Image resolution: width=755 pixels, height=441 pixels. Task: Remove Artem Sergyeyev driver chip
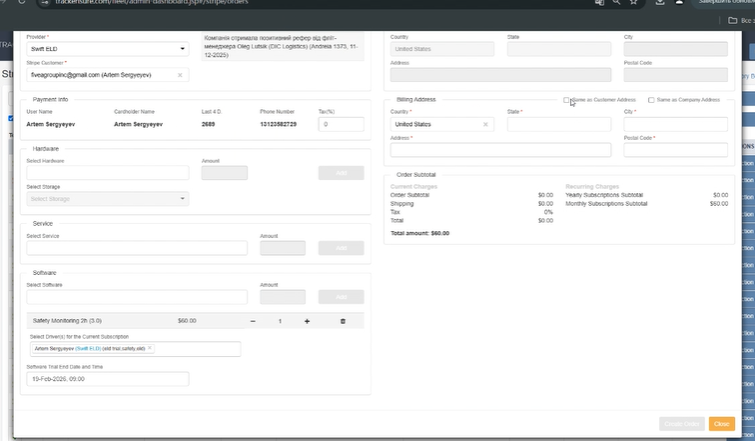point(150,348)
